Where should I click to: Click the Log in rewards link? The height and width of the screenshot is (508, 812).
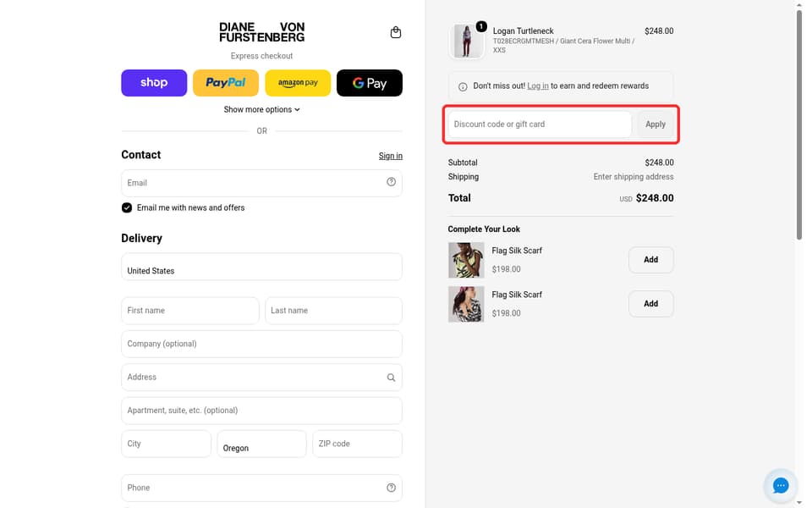pos(538,86)
